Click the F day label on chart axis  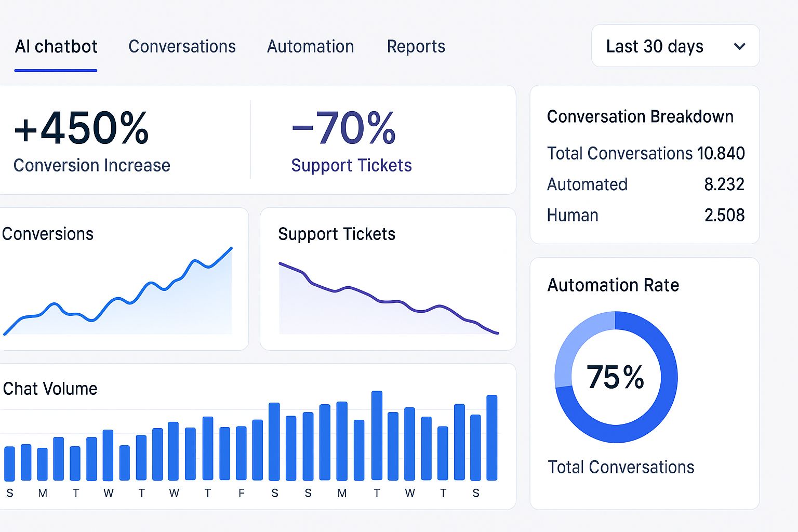click(242, 493)
